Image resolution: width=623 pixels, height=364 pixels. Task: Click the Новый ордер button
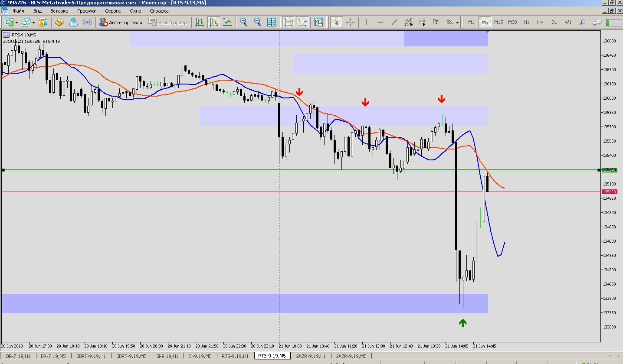click(167, 22)
